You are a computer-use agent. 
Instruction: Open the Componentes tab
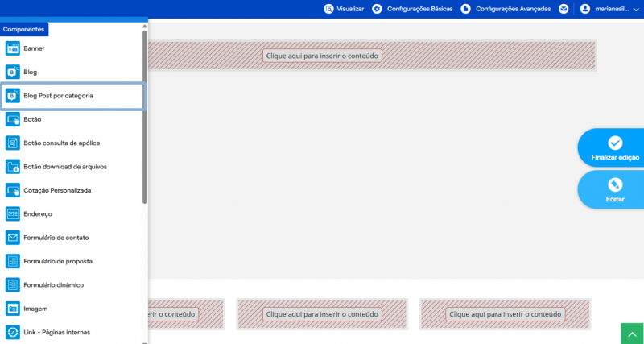(24, 30)
